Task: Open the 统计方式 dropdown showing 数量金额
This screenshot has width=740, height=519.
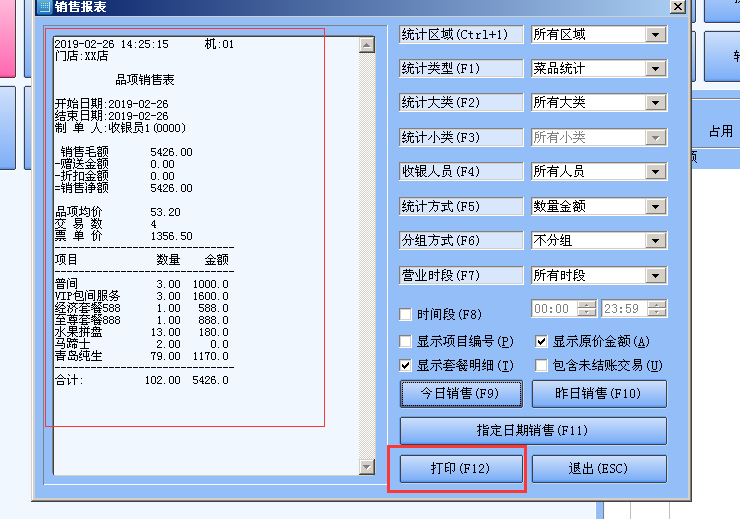Action: point(655,207)
